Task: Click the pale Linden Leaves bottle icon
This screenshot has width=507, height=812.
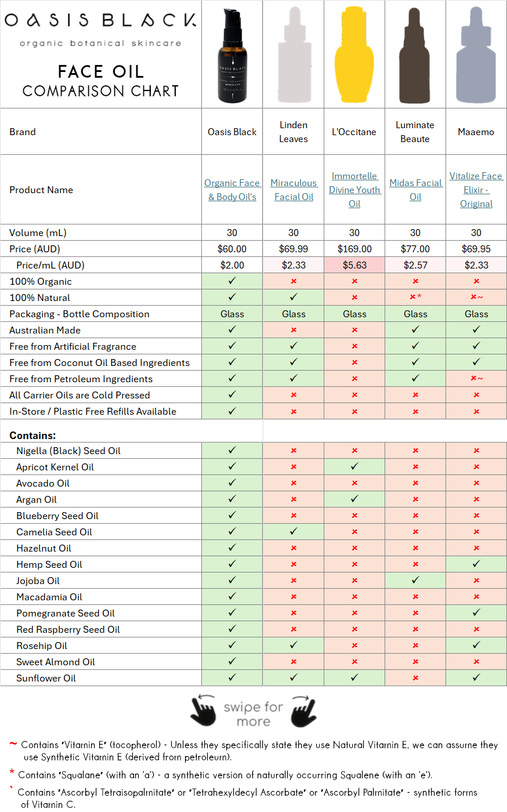Action: [x=294, y=56]
